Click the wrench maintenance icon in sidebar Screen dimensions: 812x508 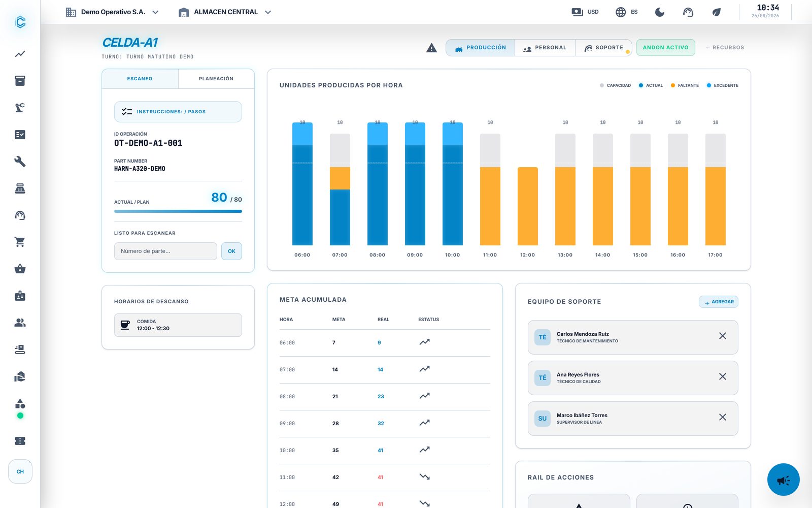click(20, 162)
